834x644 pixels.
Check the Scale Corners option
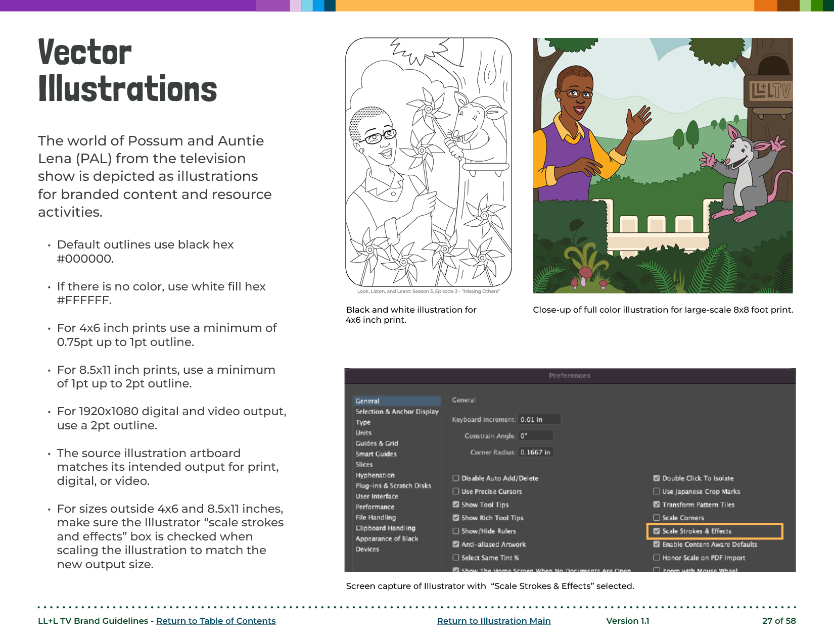tap(657, 518)
